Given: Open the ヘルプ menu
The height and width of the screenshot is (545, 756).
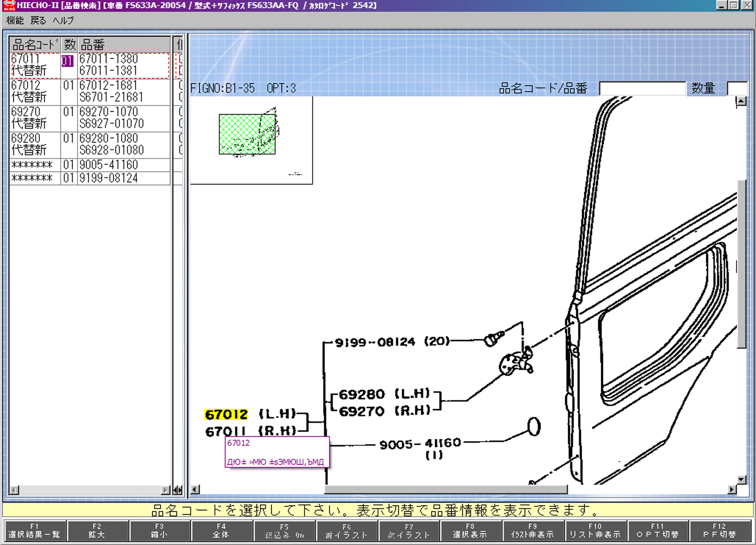Looking at the screenshot, I should [x=63, y=20].
